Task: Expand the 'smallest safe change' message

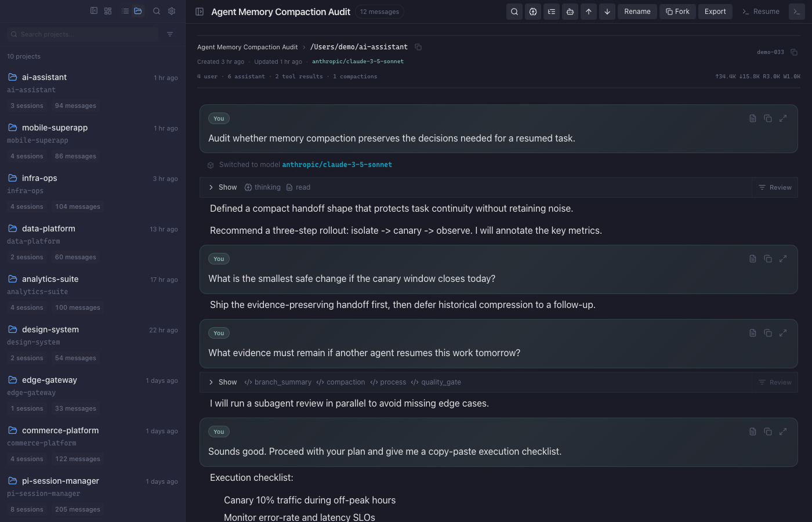Action: coord(783,259)
